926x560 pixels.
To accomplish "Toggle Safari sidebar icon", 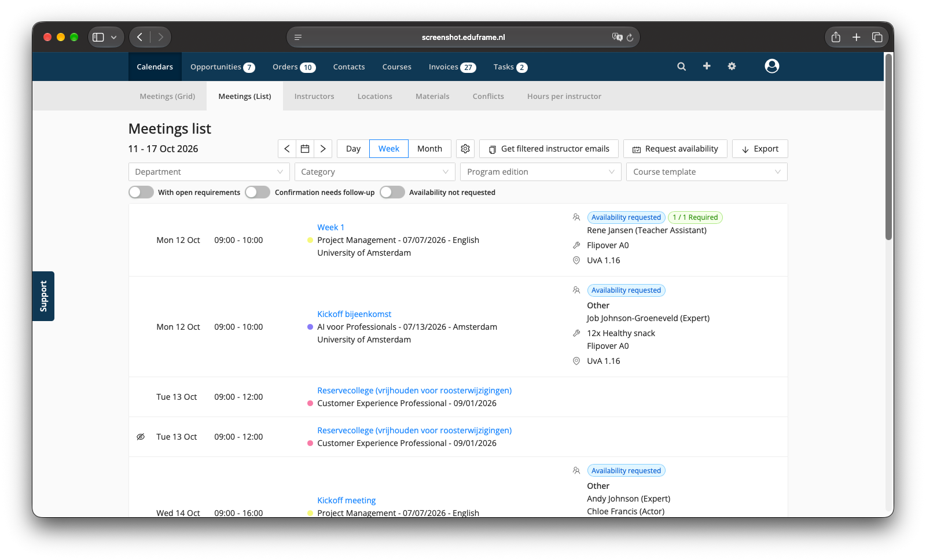I will tap(98, 37).
